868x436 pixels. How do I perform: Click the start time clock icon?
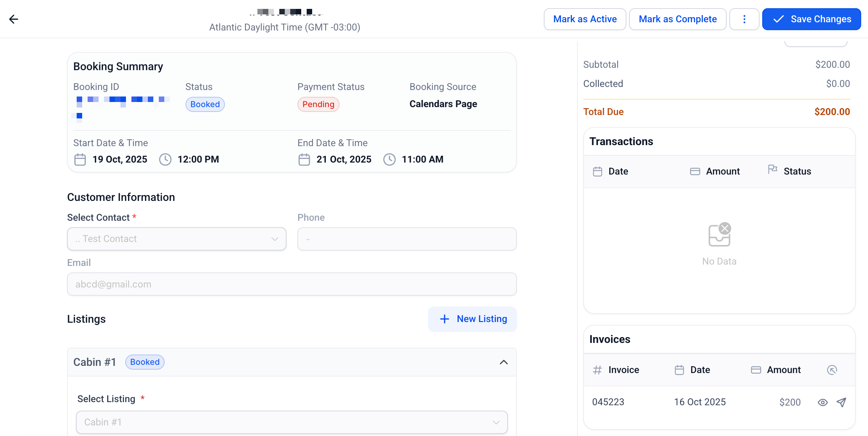tap(165, 159)
